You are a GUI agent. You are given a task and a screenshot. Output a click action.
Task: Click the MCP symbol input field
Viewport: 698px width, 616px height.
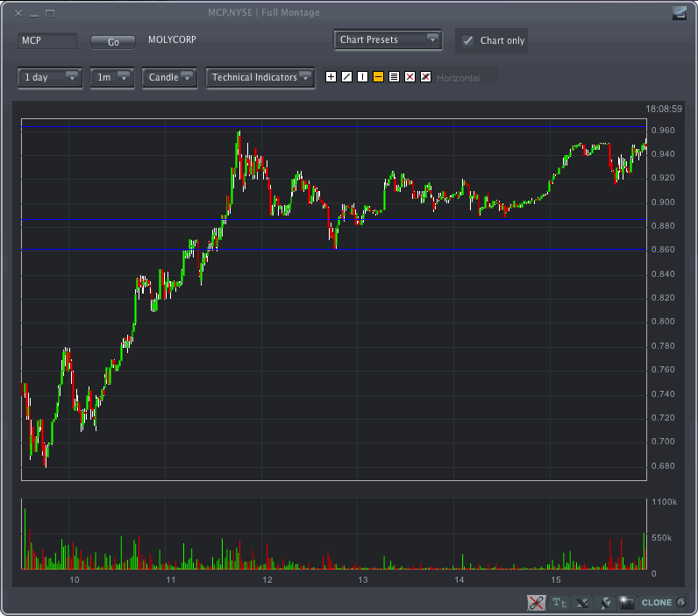tap(47, 41)
